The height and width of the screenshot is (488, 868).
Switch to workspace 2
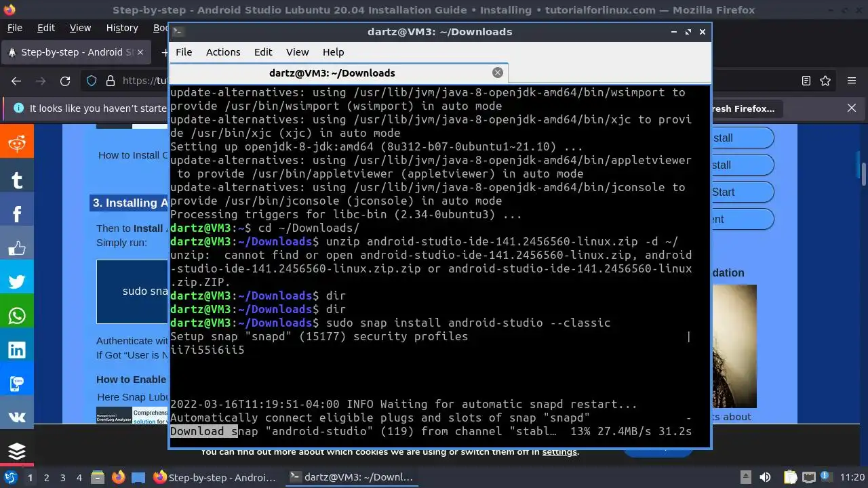pyautogui.click(x=46, y=477)
